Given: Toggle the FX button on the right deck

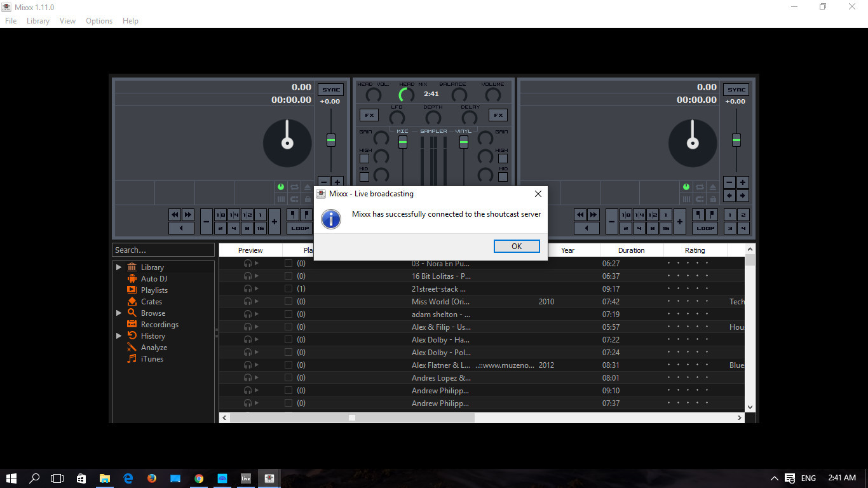Looking at the screenshot, I should 498,115.
